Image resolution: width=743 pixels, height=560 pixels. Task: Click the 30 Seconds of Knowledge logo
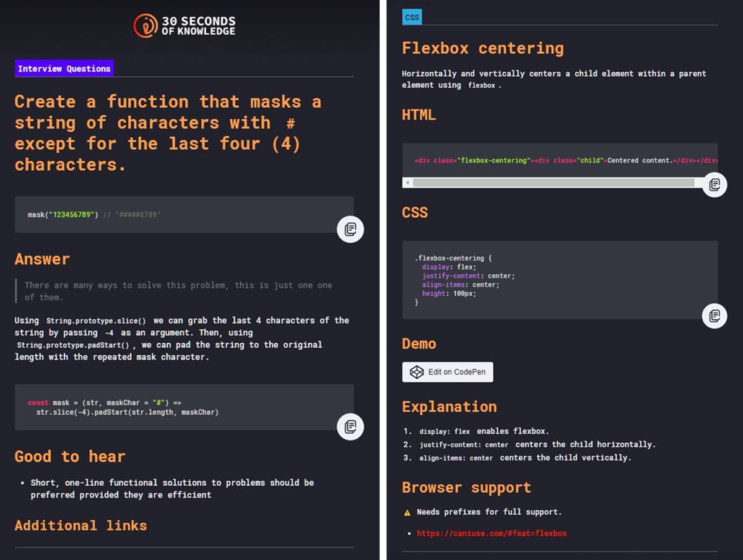[x=185, y=25]
